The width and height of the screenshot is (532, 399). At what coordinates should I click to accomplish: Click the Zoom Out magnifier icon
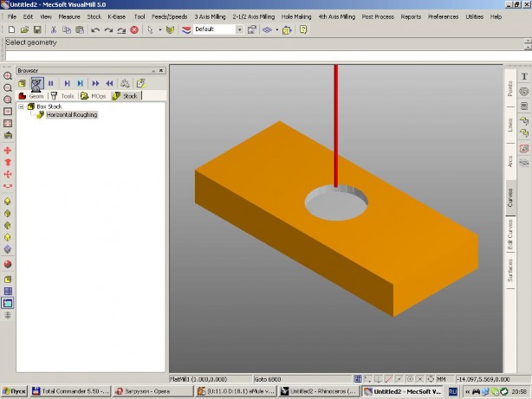click(x=8, y=87)
